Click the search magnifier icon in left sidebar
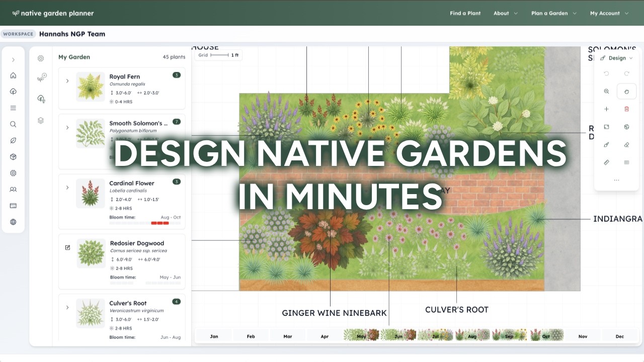This screenshot has width=644, height=362. pos(13,124)
